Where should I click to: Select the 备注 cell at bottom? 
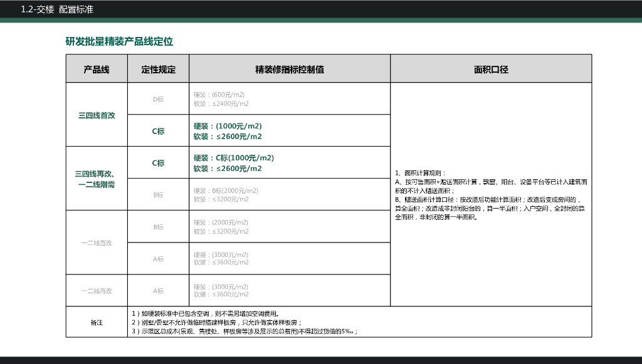tap(97, 321)
